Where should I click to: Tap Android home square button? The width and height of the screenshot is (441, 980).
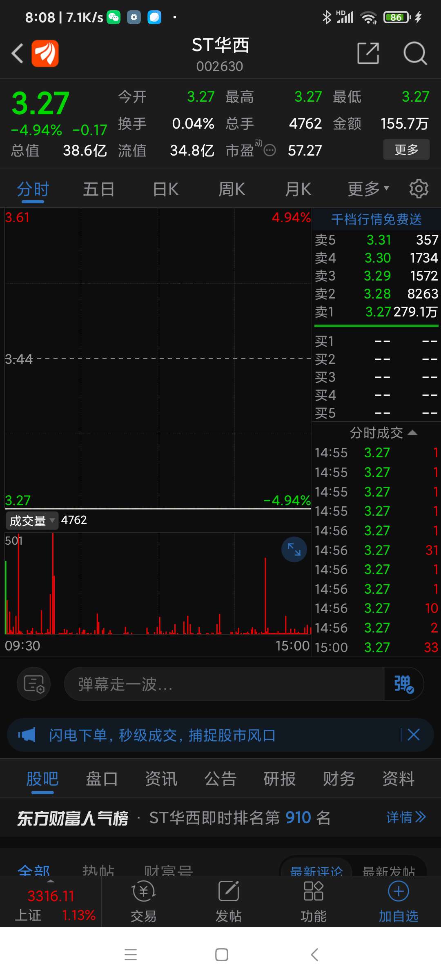tap(222, 955)
